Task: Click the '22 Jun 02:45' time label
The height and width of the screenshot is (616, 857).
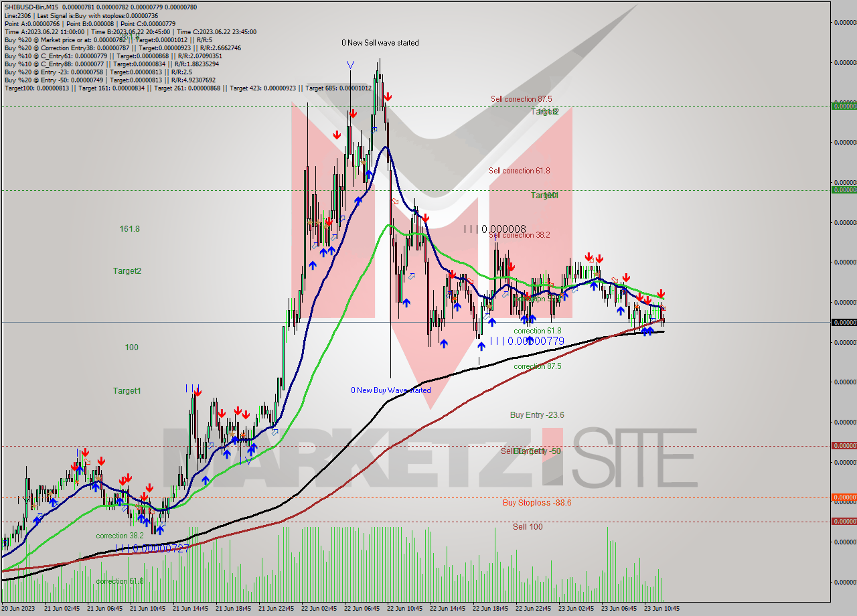Action: (x=319, y=609)
